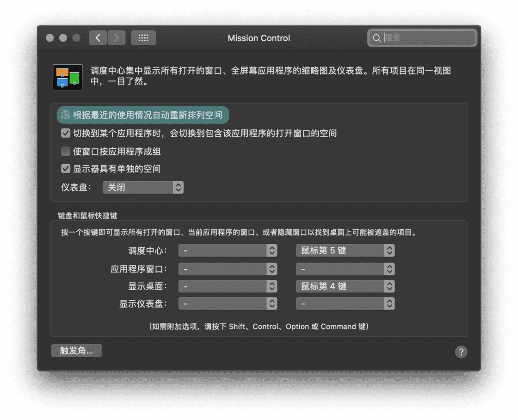Click the 键盘和鼠标快捷键 section heading
This screenshot has width=518, height=420.
(x=87, y=216)
